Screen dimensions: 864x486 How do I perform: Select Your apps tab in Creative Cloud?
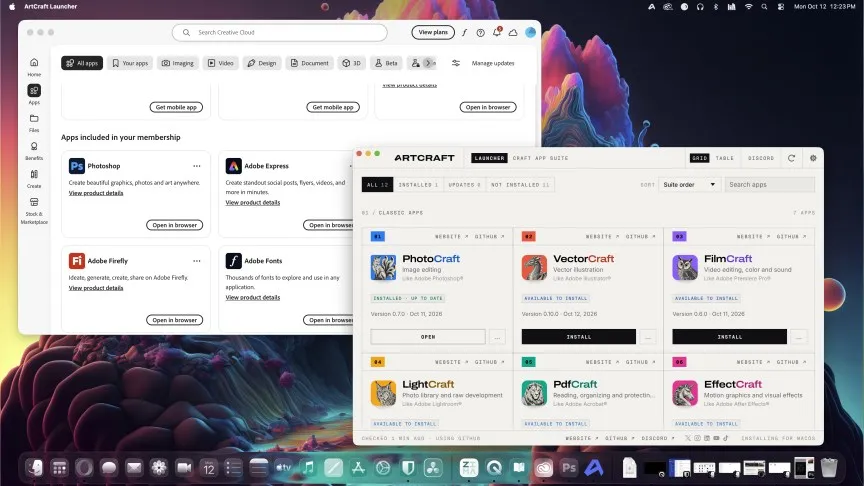click(x=130, y=63)
